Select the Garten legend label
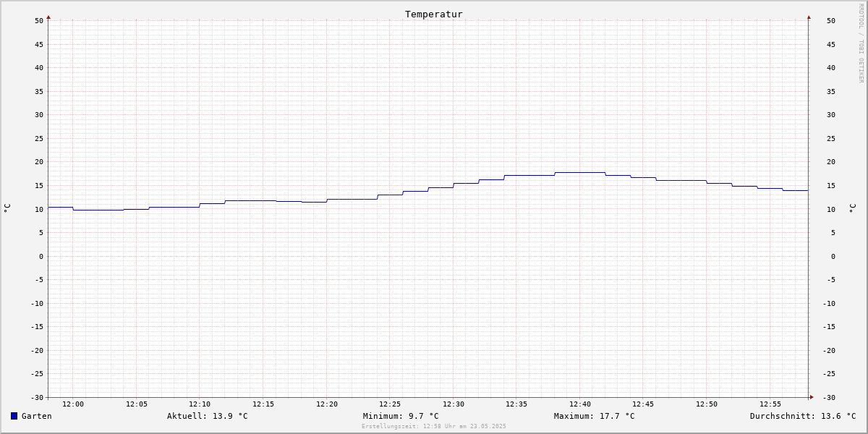This screenshot has height=434, width=868. [x=37, y=416]
